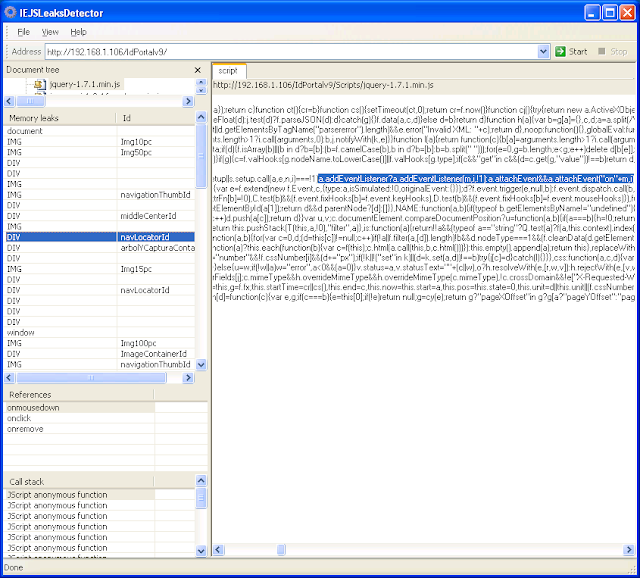Select the IMG row with Img100pc
The width and height of the screenshot is (640, 578).
[100, 343]
